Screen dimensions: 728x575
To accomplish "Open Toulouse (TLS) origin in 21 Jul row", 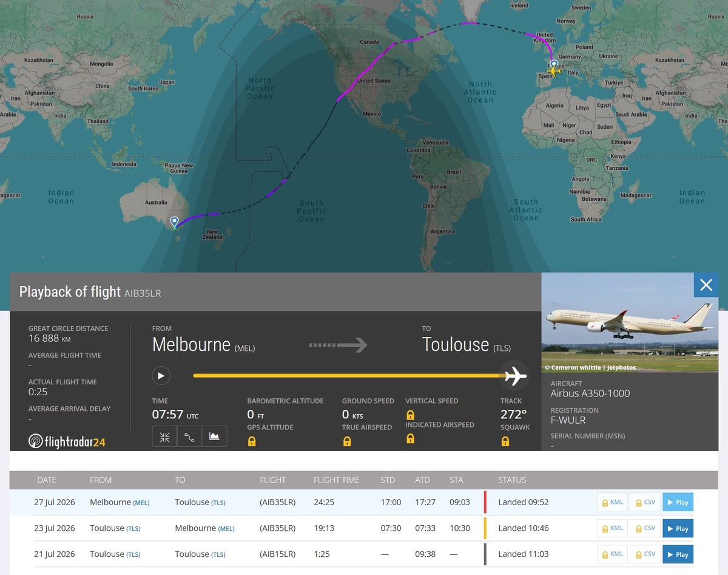I will (115, 554).
